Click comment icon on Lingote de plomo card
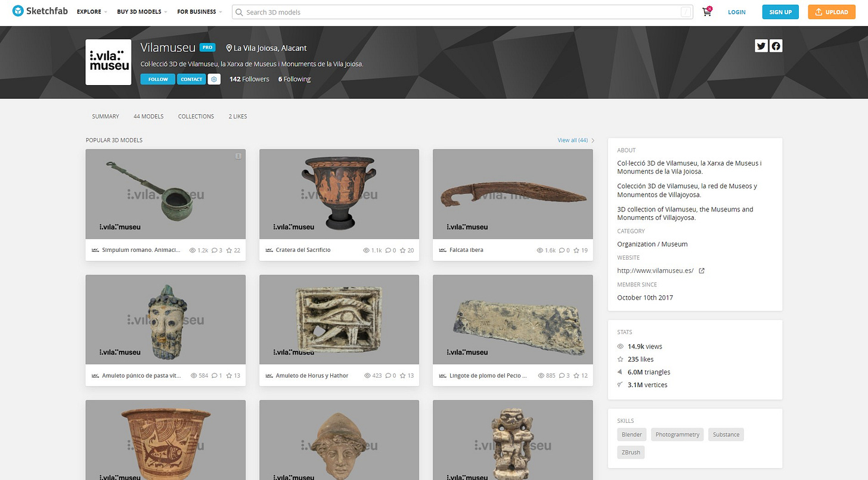The width and height of the screenshot is (868, 480). point(562,376)
